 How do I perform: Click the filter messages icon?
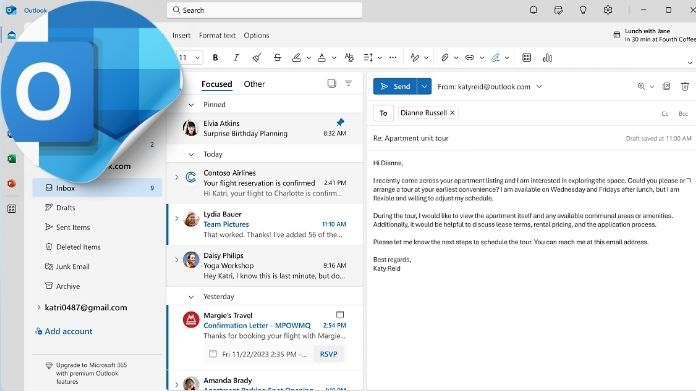348,83
